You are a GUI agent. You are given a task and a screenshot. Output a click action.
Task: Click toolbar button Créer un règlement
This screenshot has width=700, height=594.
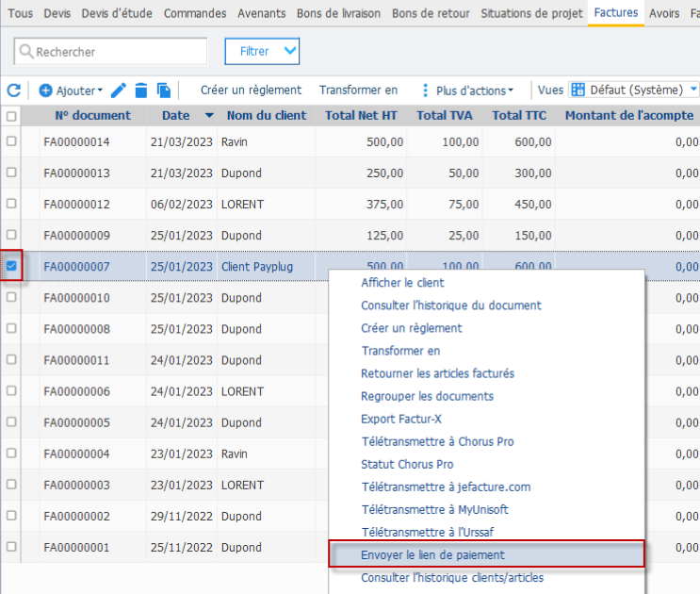pos(251,91)
